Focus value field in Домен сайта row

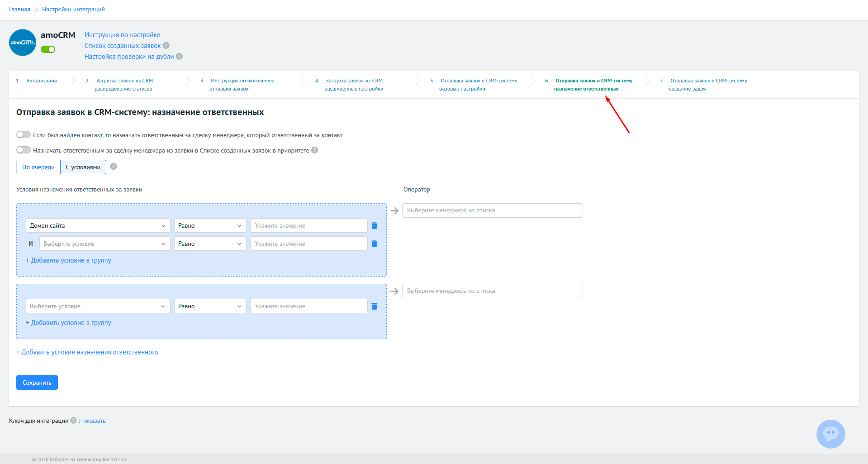[309, 225]
